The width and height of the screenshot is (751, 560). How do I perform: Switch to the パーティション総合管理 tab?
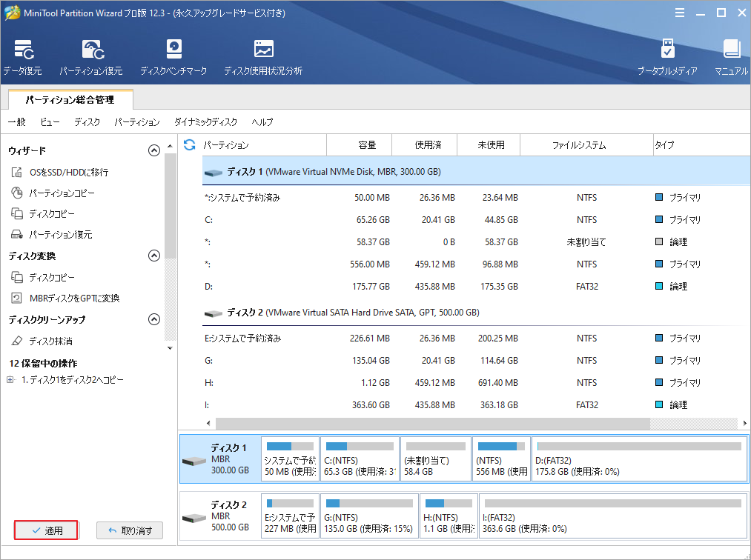pyautogui.click(x=69, y=99)
